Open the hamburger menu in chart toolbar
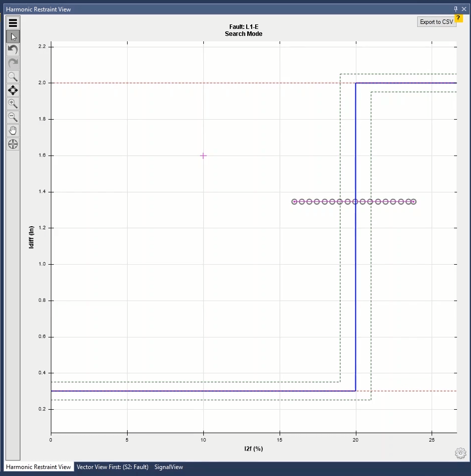Viewport: 471px width, 476px height. [13, 22]
